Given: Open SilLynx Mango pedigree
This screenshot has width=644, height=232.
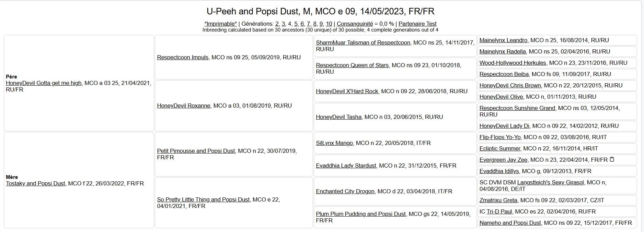Looking at the screenshot, I should (x=334, y=143).
